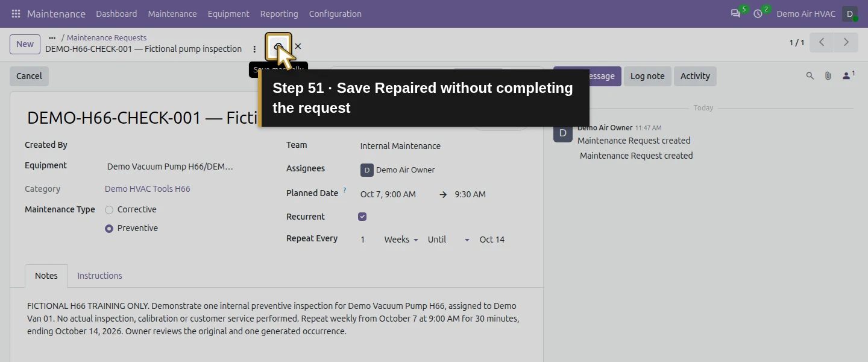Open the Equipment menu

click(x=228, y=14)
